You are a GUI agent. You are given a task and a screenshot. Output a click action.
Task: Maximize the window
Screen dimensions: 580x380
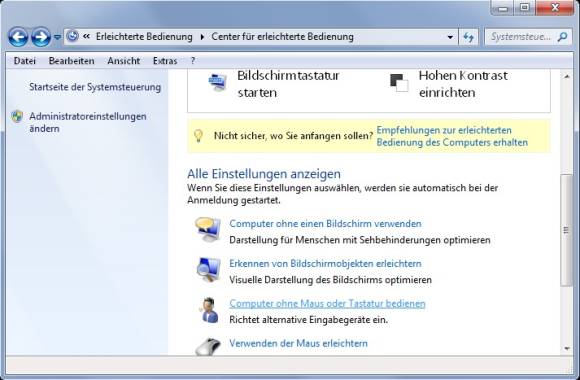pyautogui.click(x=525, y=8)
